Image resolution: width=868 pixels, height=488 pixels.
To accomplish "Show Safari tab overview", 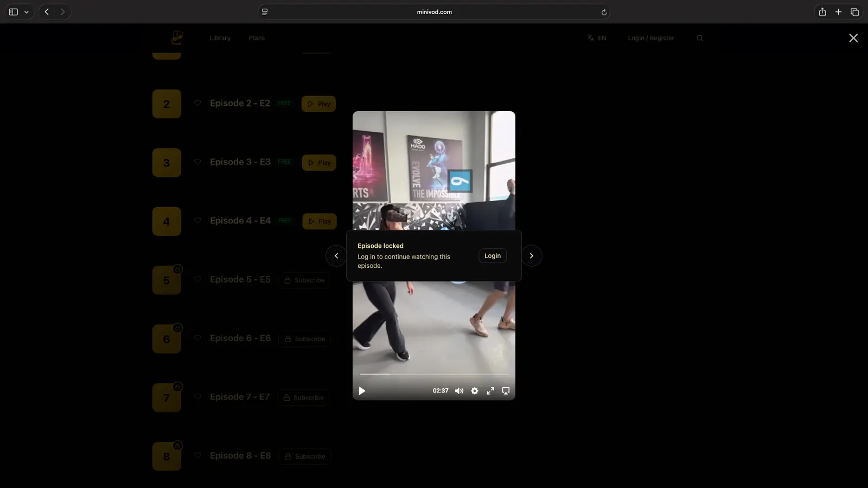I will [855, 12].
